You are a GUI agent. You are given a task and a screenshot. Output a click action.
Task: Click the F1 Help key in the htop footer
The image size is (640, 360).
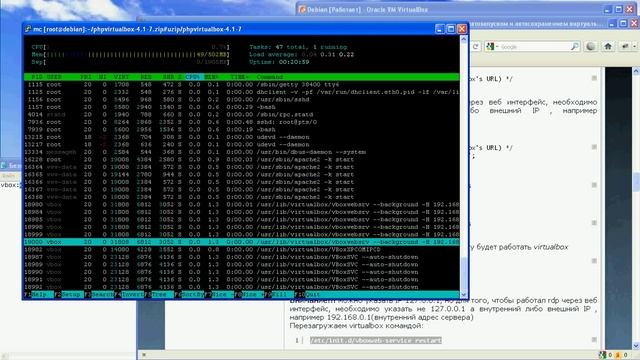39,294
